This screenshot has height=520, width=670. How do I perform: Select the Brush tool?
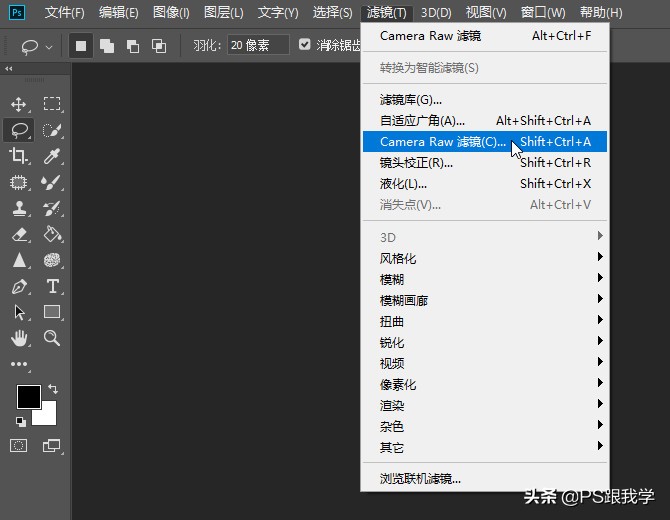click(x=52, y=182)
